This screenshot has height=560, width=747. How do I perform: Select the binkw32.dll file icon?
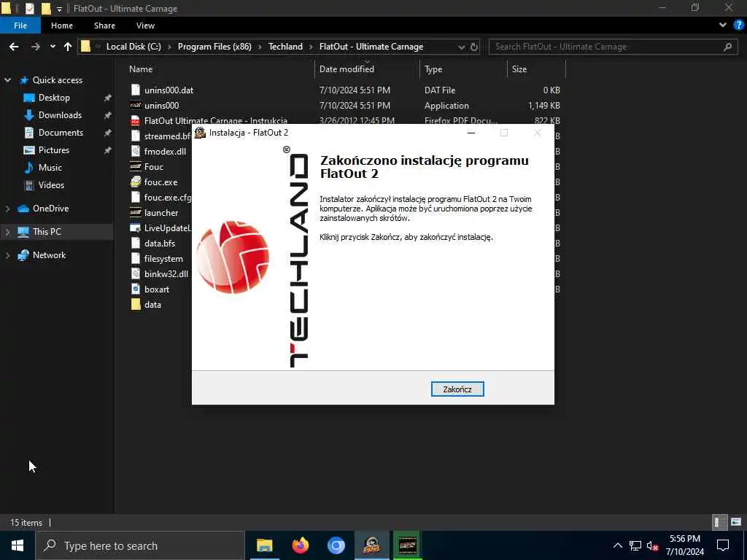pyautogui.click(x=136, y=274)
